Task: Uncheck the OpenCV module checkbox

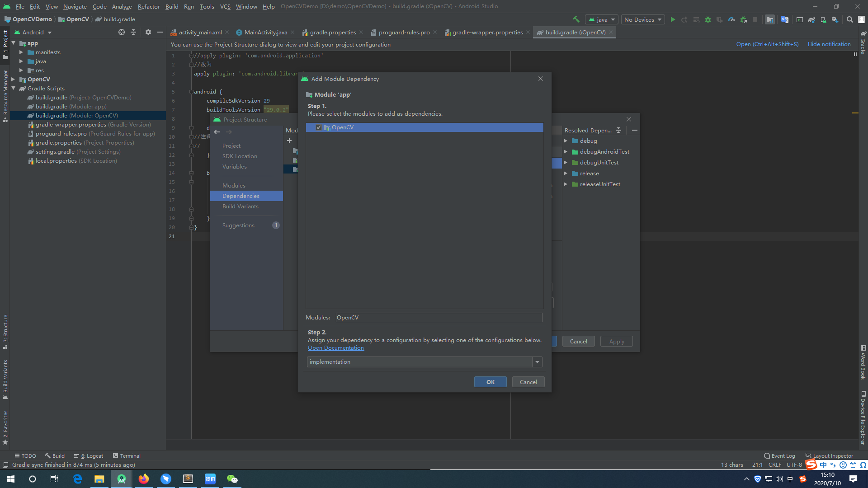Action: click(x=319, y=127)
